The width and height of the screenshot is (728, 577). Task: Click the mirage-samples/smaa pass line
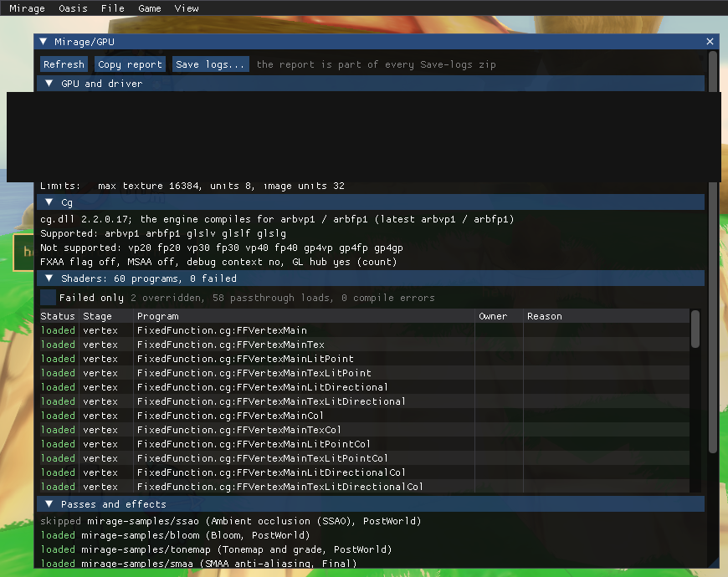click(198, 563)
